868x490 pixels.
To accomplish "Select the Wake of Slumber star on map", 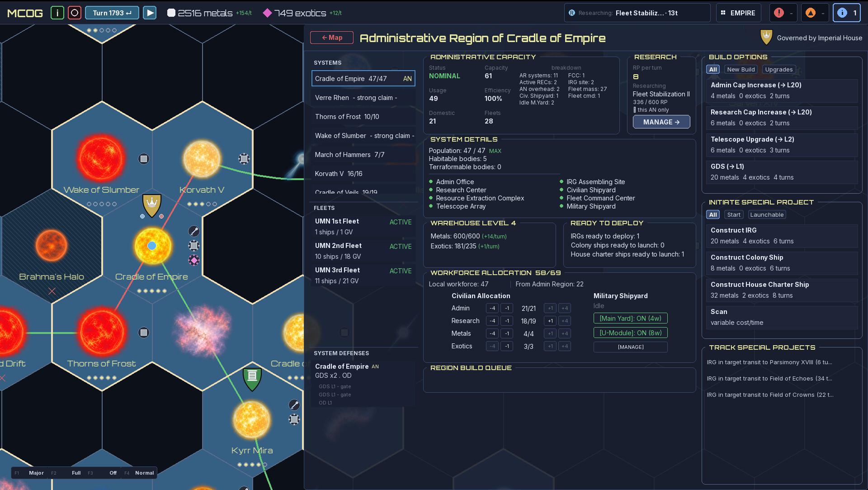I will coord(101,159).
